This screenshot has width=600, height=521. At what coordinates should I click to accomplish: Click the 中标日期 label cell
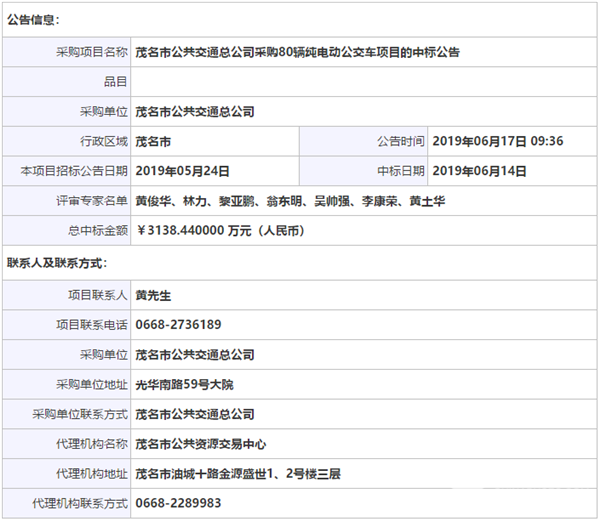401,170
